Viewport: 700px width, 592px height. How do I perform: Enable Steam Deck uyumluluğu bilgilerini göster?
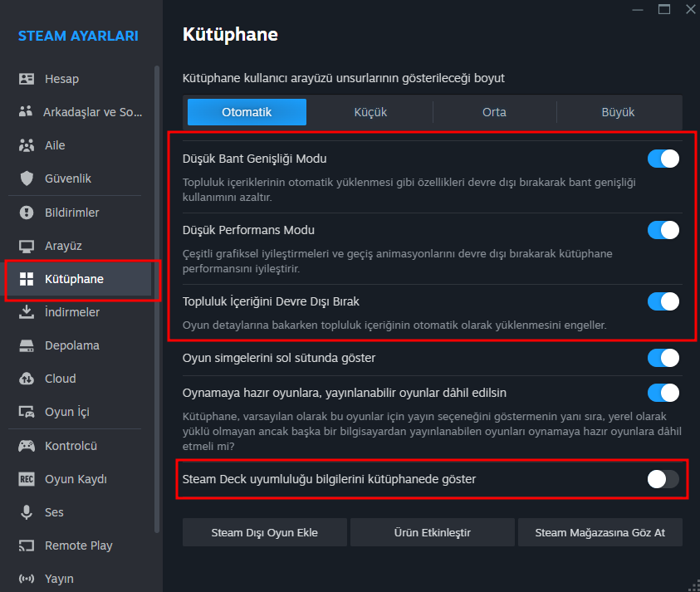click(663, 479)
